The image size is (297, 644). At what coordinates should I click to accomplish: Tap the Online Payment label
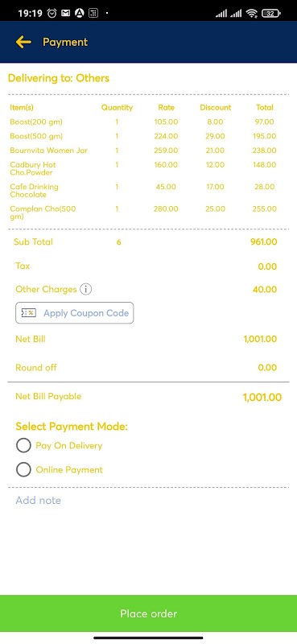[69, 470]
